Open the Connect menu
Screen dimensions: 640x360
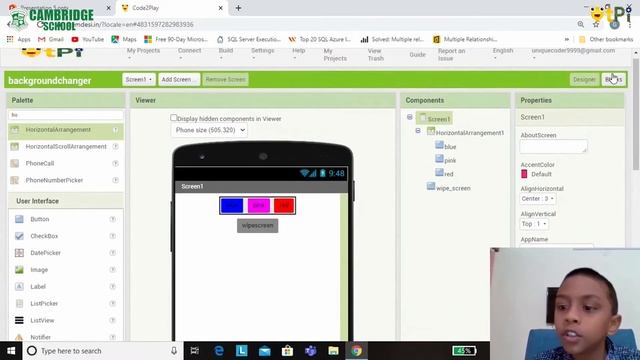coord(189,54)
